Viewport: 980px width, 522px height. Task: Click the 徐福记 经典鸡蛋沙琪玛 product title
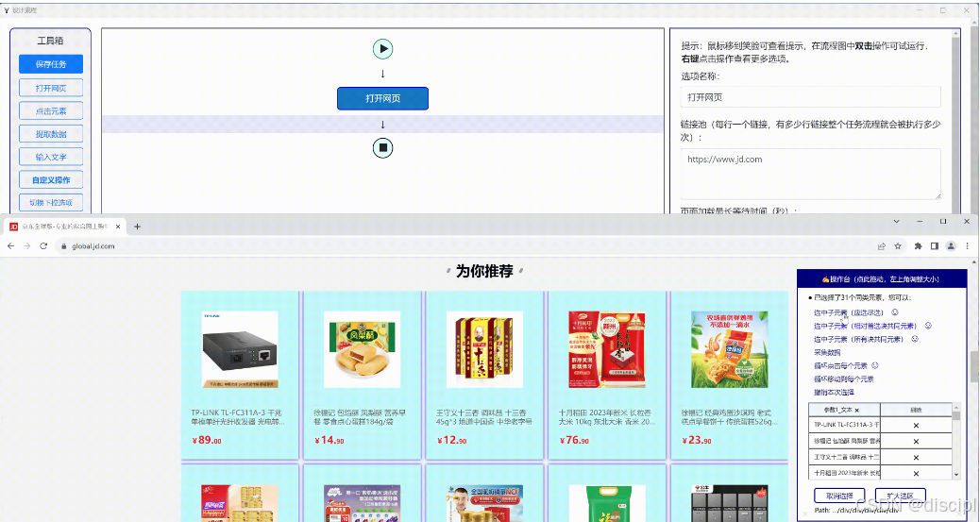point(729,417)
